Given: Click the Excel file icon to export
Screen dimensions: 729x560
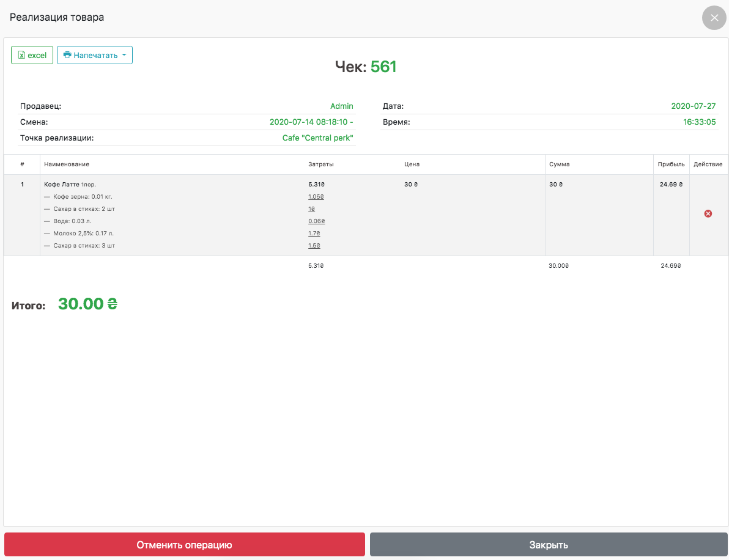Looking at the screenshot, I should tap(21, 55).
